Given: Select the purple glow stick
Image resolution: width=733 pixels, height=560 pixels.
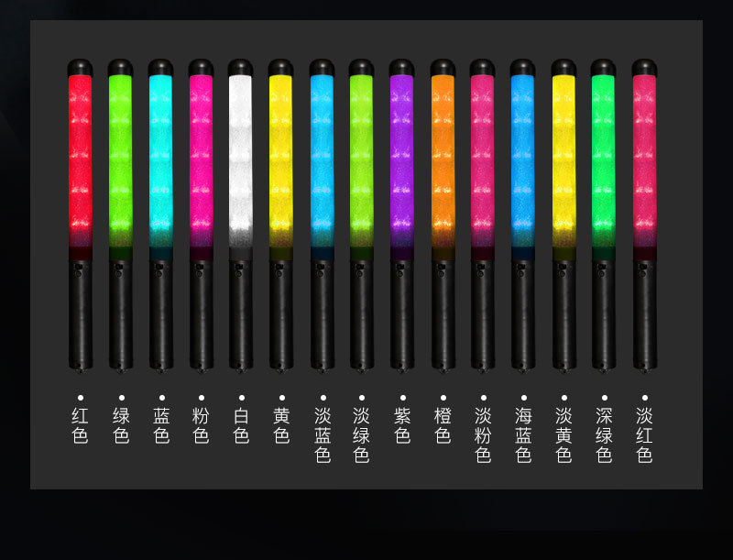Looking at the screenshot, I should coord(402,215).
